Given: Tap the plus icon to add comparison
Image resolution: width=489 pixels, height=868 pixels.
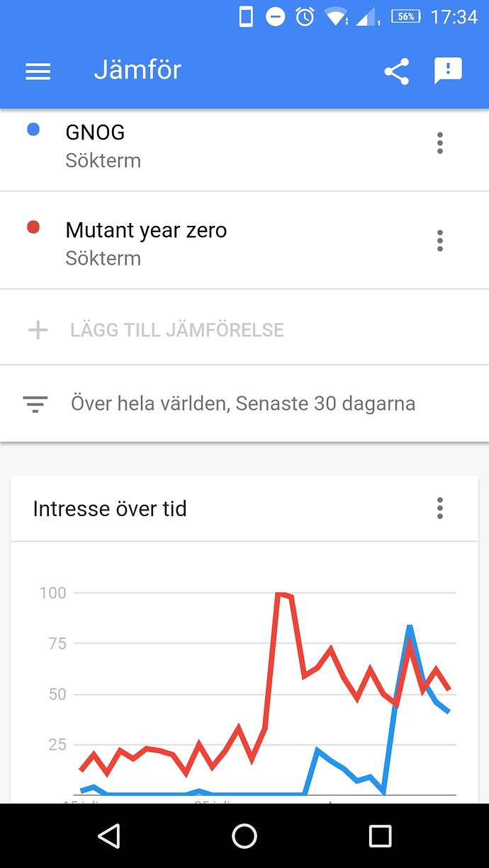Looking at the screenshot, I should tap(38, 330).
